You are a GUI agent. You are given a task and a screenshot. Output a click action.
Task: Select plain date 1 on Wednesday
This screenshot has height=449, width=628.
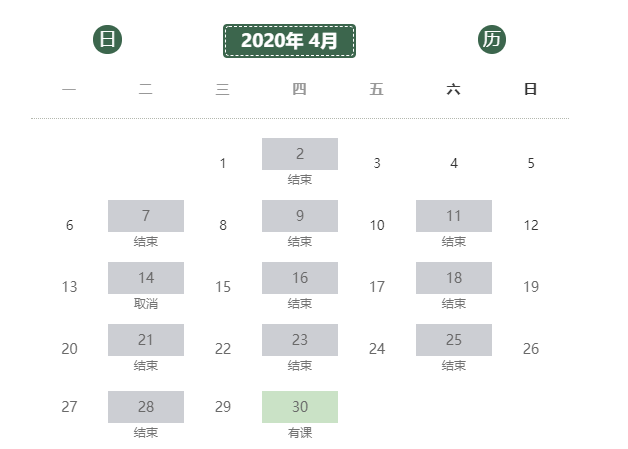coord(223,163)
